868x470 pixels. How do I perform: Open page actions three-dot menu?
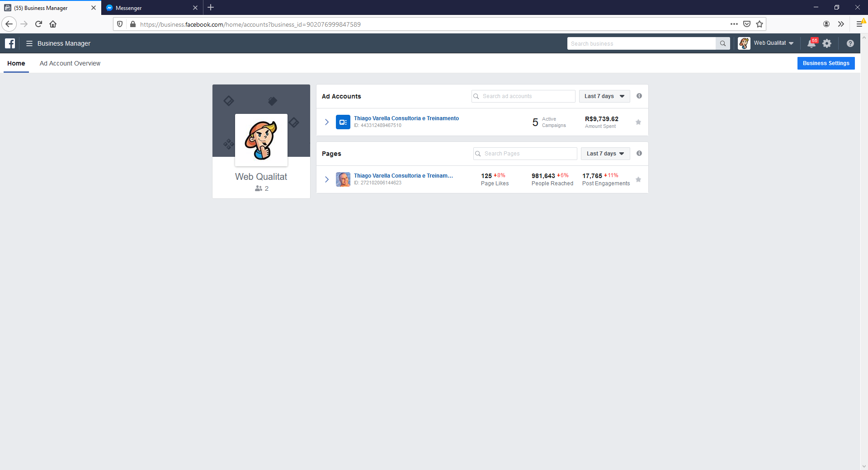(x=734, y=24)
